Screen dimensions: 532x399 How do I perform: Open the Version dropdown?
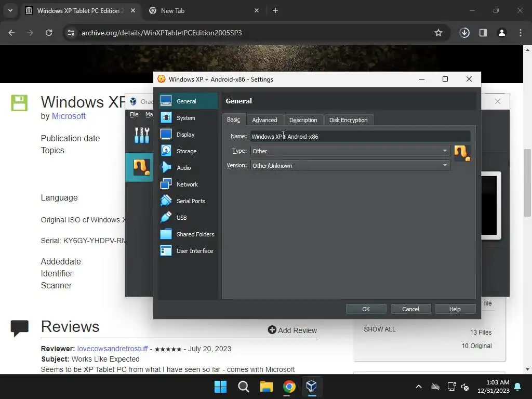coord(351,166)
